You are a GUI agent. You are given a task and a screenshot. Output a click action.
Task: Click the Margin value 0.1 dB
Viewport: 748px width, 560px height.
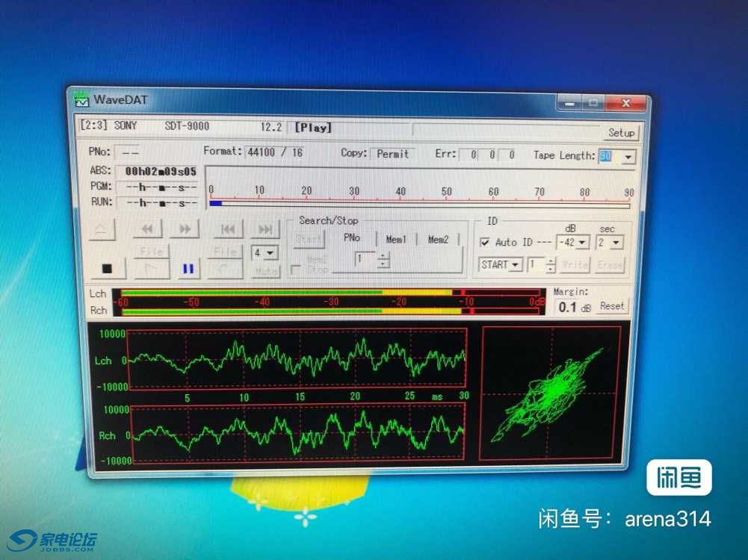[575, 308]
